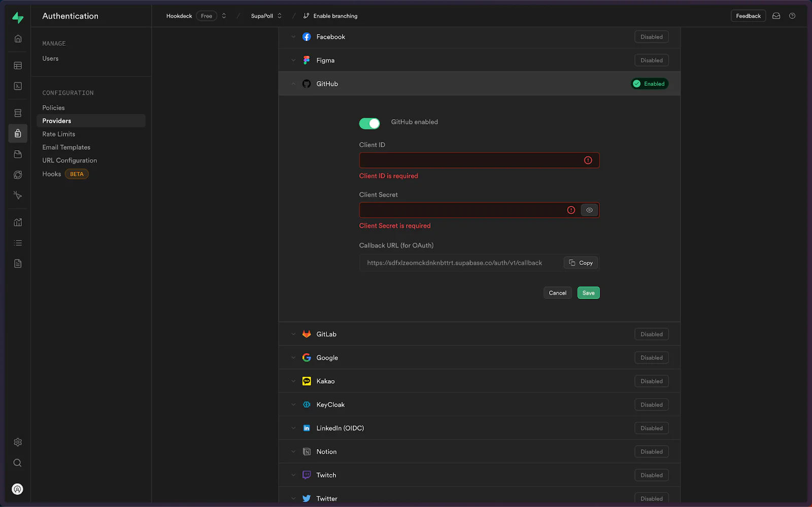
Task: Open the SQL Editor sidebar icon
Action: click(18, 86)
